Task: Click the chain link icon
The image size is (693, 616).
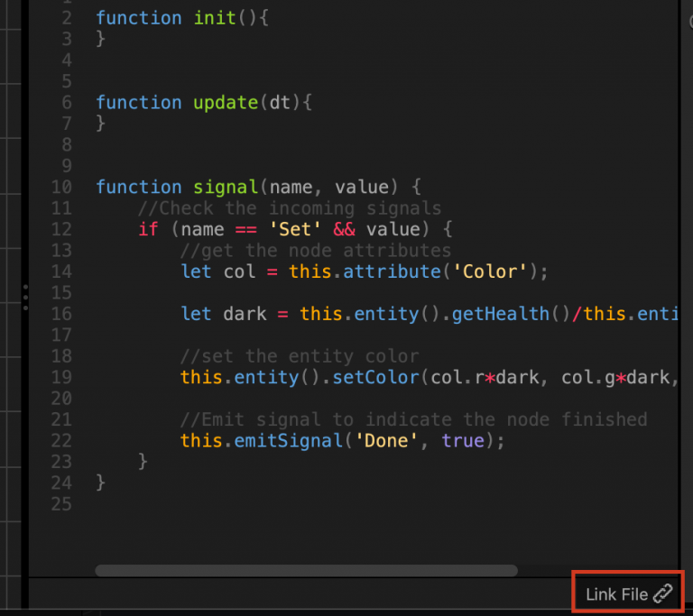Action: click(663, 593)
